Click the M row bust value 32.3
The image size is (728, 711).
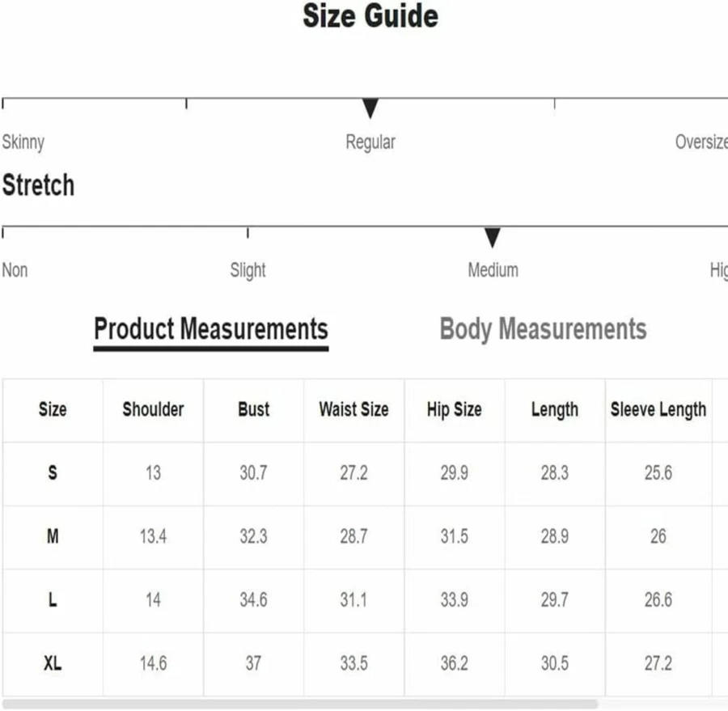coord(253,536)
